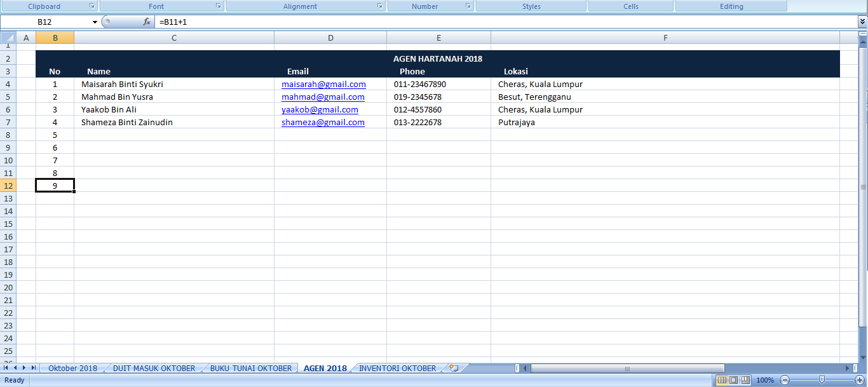Select cell Yaakob Bin Ali
The image size is (868, 387).
pyautogui.click(x=174, y=109)
